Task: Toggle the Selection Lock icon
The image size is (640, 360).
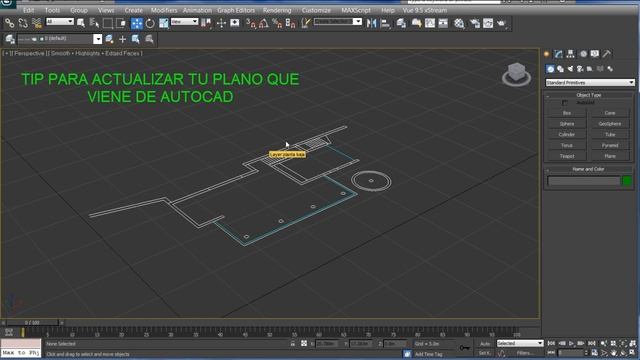Action: (293, 344)
